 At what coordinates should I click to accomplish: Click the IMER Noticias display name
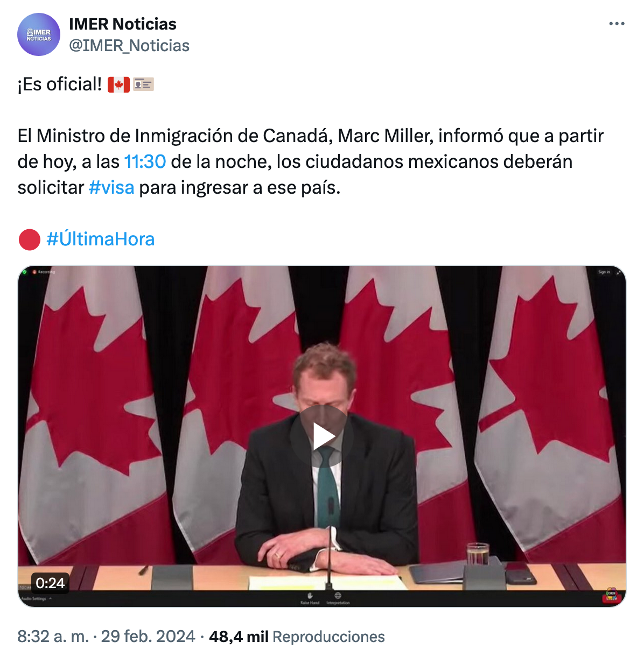click(123, 24)
